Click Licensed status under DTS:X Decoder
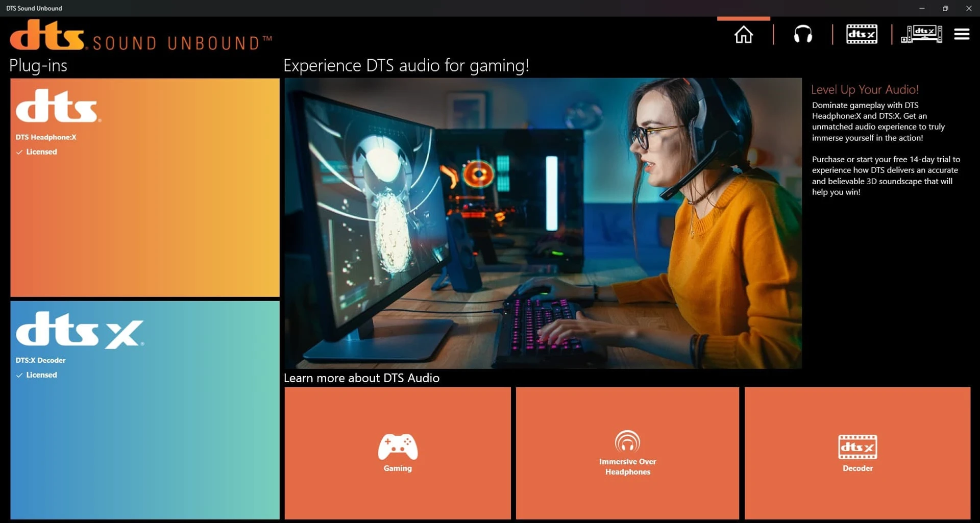Image resolution: width=980 pixels, height=523 pixels. point(37,375)
